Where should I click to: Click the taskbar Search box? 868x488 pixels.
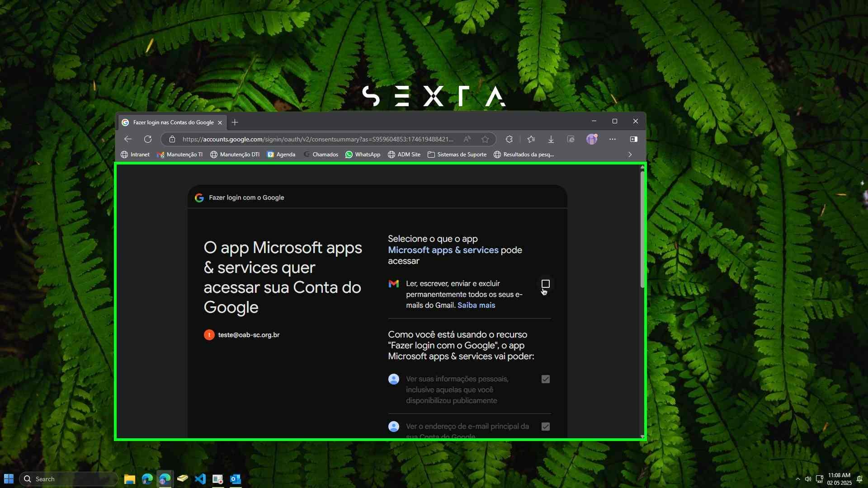69,479
